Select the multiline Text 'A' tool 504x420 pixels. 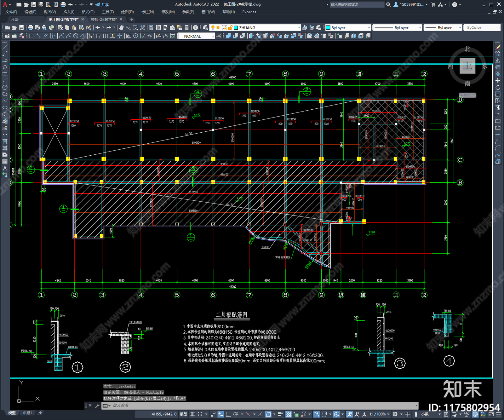click(x=5, y=168)
